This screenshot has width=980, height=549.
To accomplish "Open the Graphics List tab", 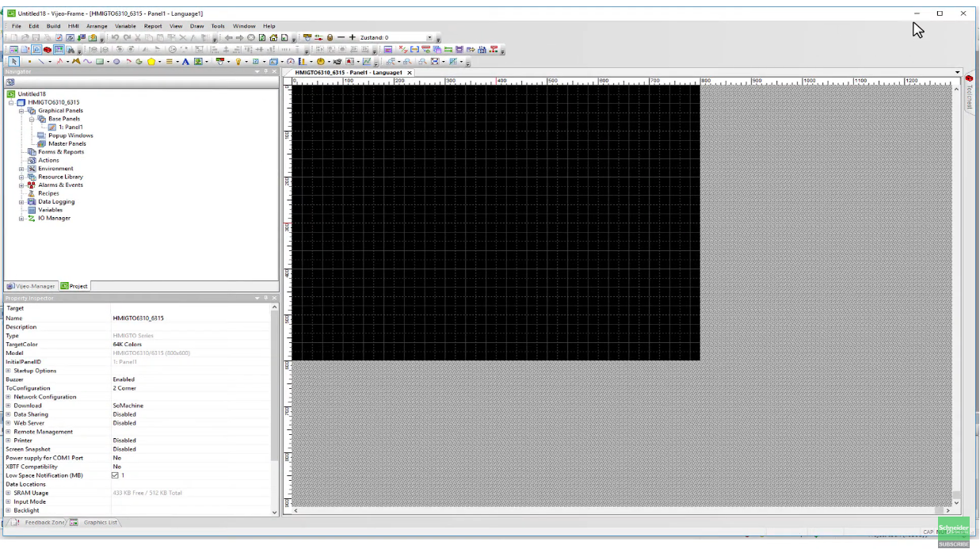I will point(96,522).
